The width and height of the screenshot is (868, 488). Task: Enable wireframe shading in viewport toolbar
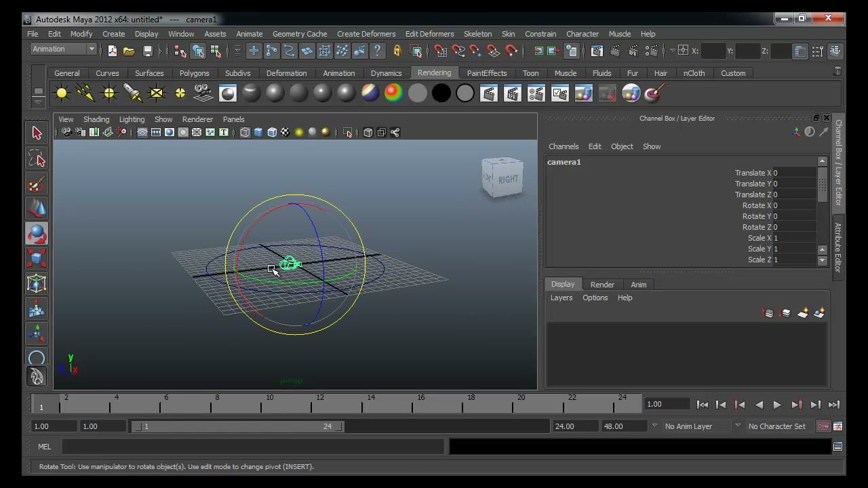point(245,132)
